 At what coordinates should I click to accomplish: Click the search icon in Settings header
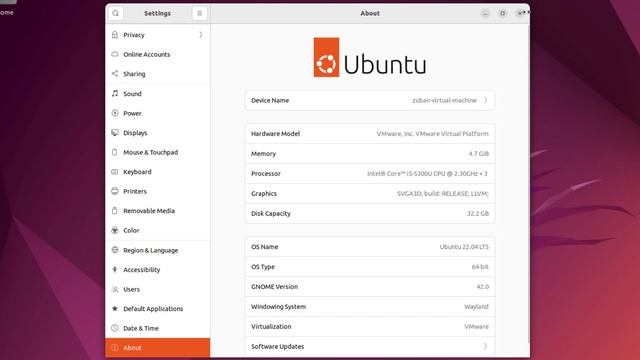[116, 13]
